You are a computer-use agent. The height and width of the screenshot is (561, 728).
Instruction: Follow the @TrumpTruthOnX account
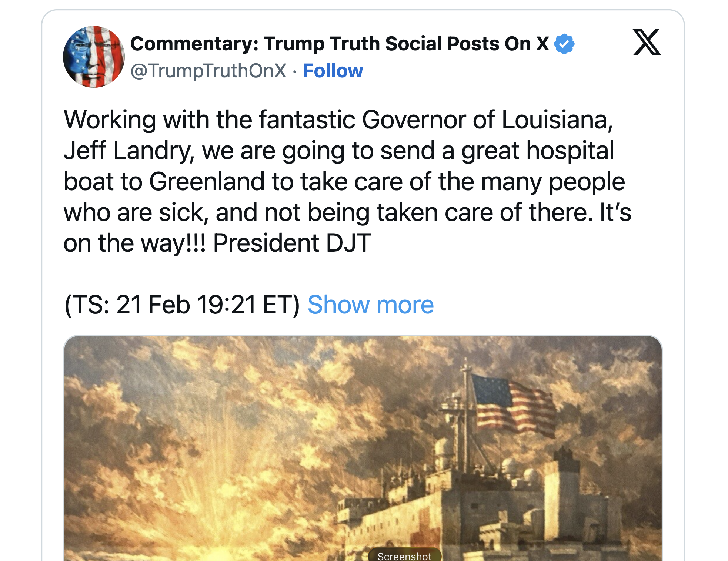(x=333, y=71)
